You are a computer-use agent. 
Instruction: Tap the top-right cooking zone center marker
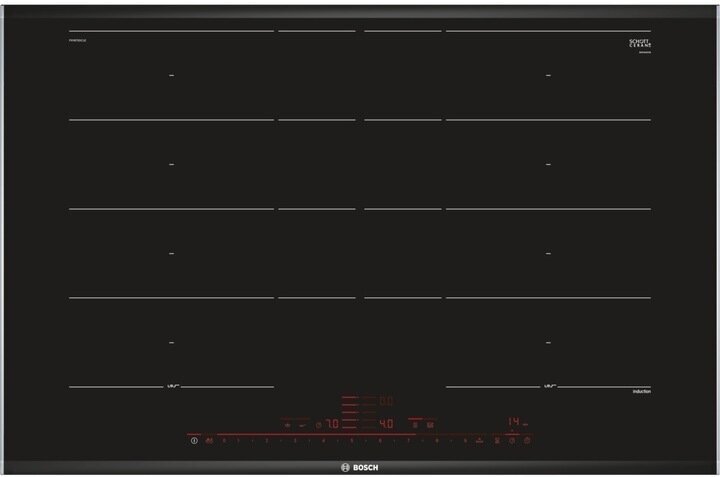coord(548,76)
